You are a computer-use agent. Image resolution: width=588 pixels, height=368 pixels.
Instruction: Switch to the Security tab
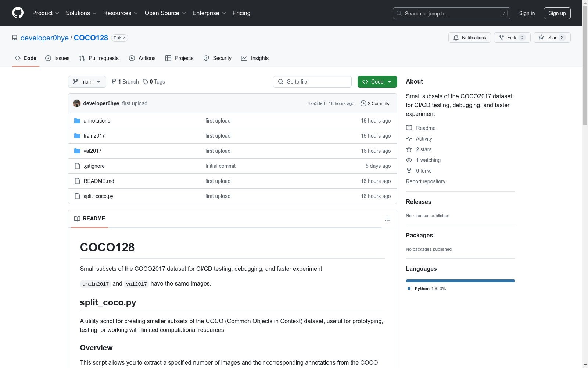point(218,58)
